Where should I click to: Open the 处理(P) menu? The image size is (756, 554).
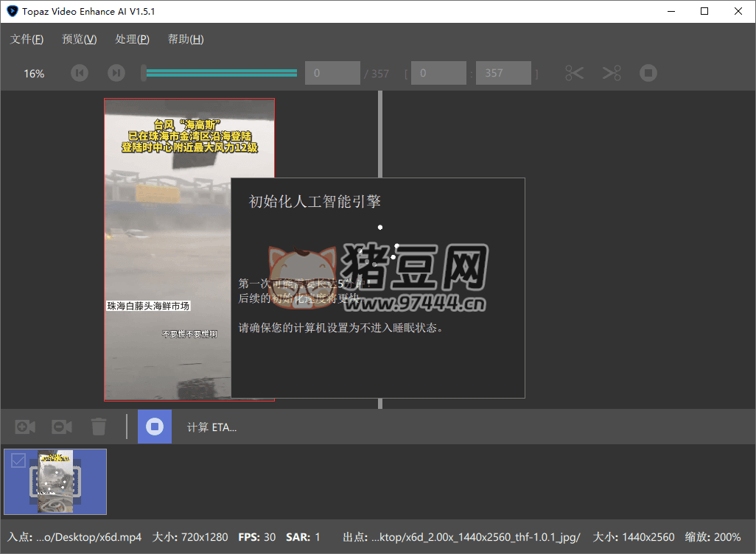tap(133, 39)
